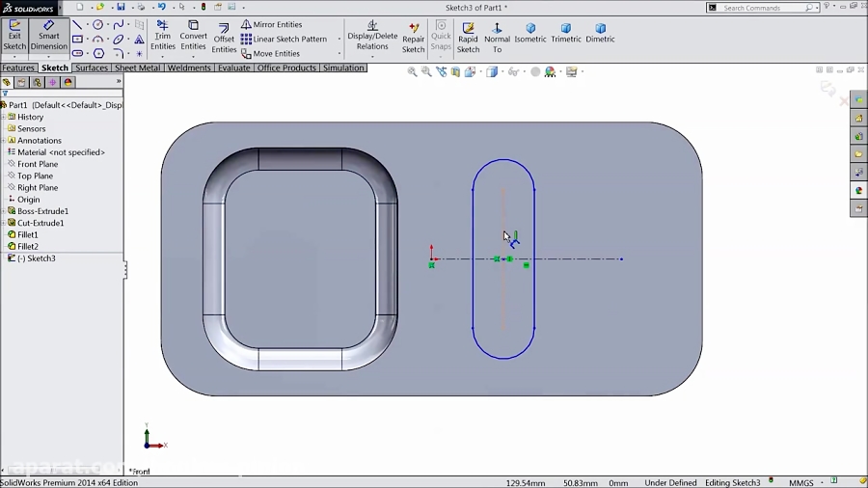Click Trim Entities tool
Viewport: 868px width, 488px height.
[x=163, y=35]
